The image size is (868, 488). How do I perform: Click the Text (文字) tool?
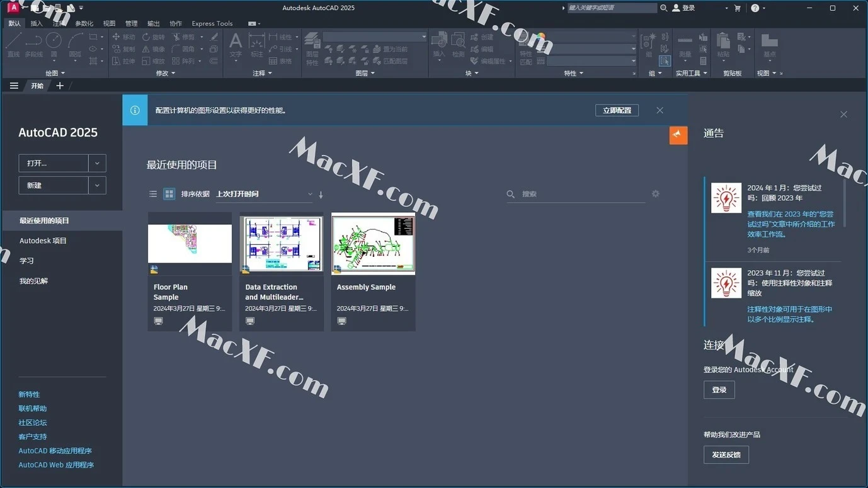tap(236, 45)
